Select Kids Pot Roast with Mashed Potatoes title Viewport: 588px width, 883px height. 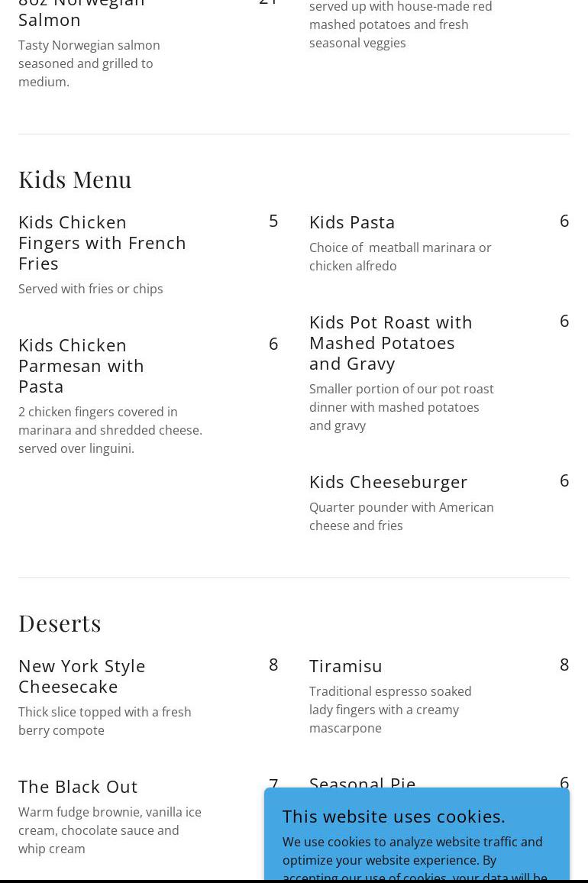pyautogui.click(x=390, y=342)
